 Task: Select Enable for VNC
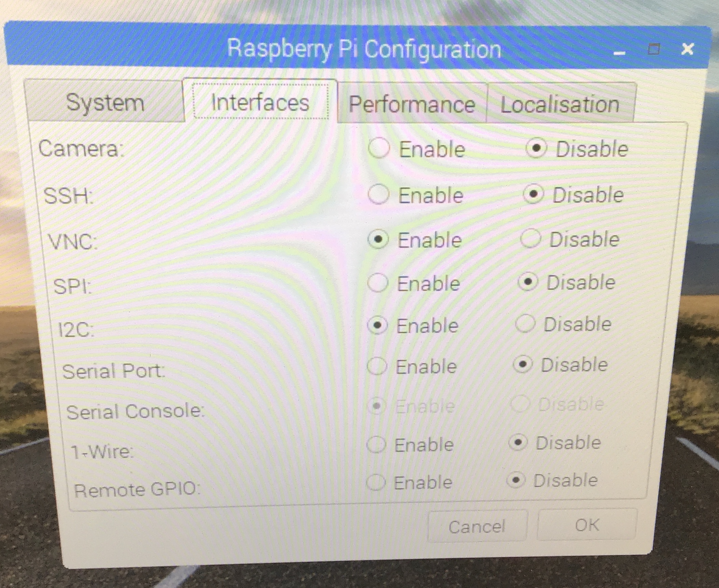pyautogui.click(x=378, y=240)
